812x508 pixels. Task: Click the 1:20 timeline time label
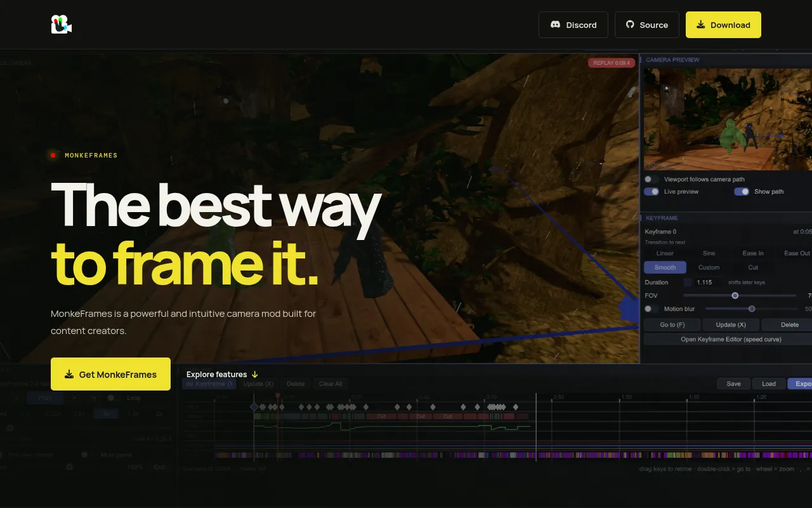[761, 397]
